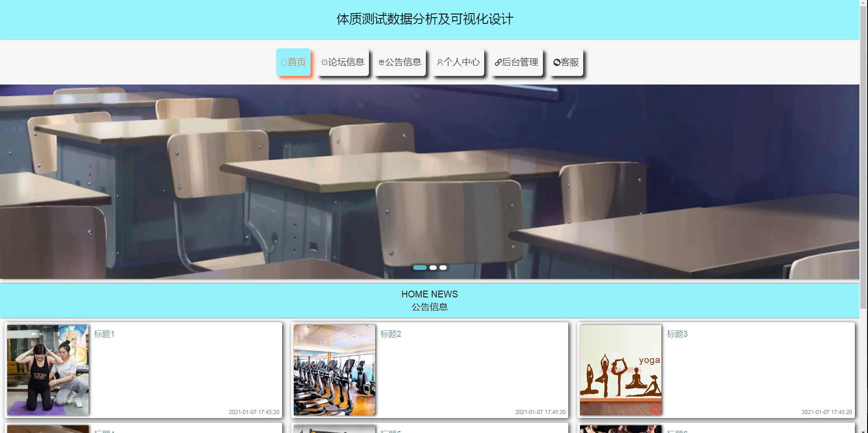
Task: Select the third carousel indicator dot
Action: pyautogui.click(x=443, y=268)
